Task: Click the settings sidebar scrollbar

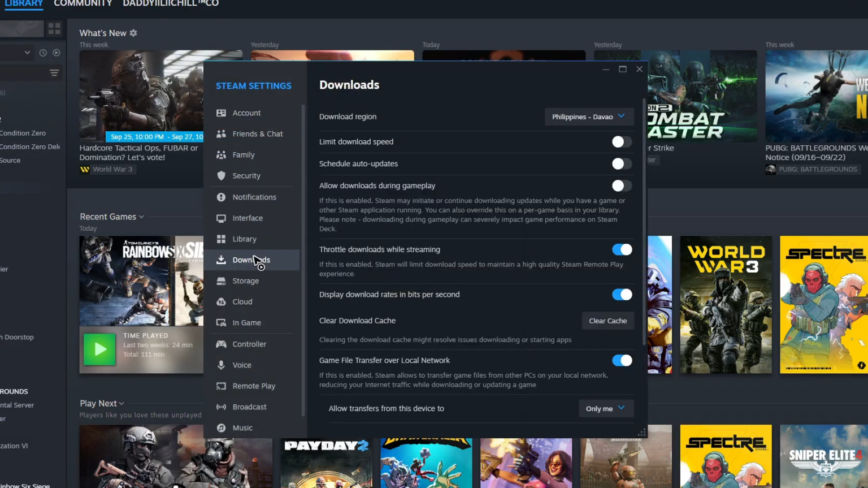Action: [x=303, y=260]
